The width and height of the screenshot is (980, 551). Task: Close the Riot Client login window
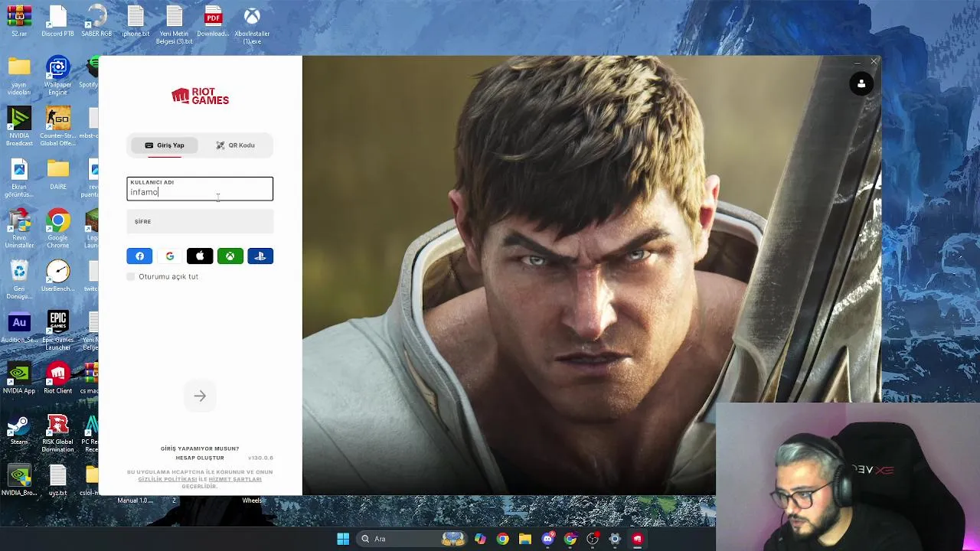point(874,61)
